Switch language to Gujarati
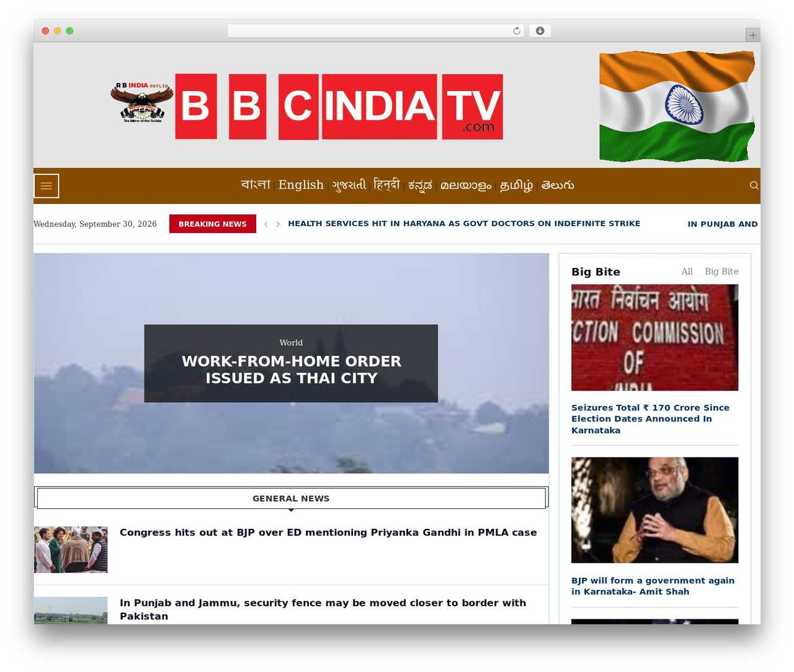The width and height of the screenshot is (794, 672). click(349, 185)
